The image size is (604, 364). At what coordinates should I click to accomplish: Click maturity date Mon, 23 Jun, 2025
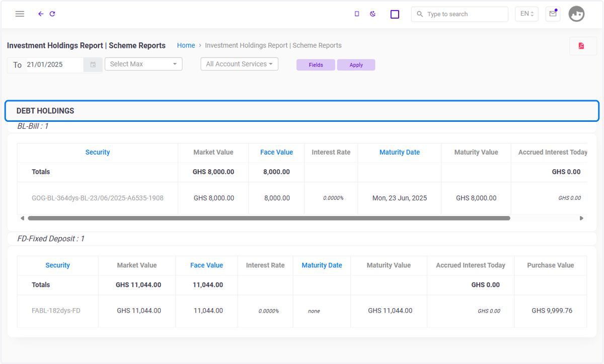coord(400,198)
